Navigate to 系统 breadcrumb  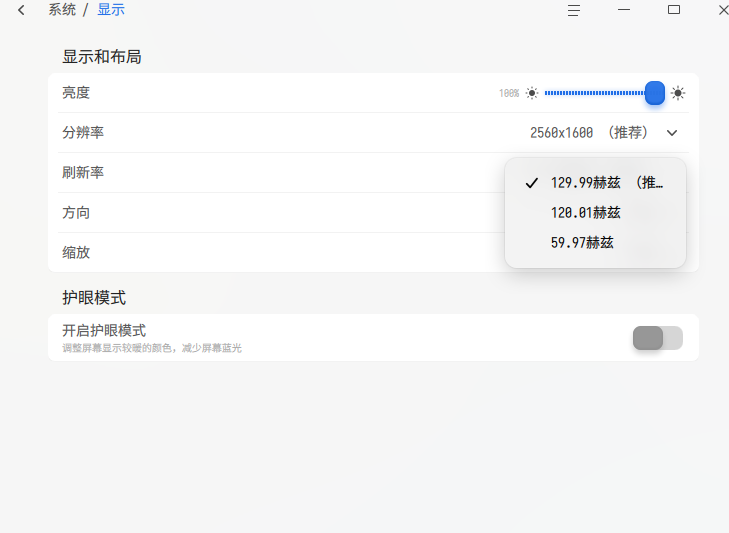coord(62,10)
